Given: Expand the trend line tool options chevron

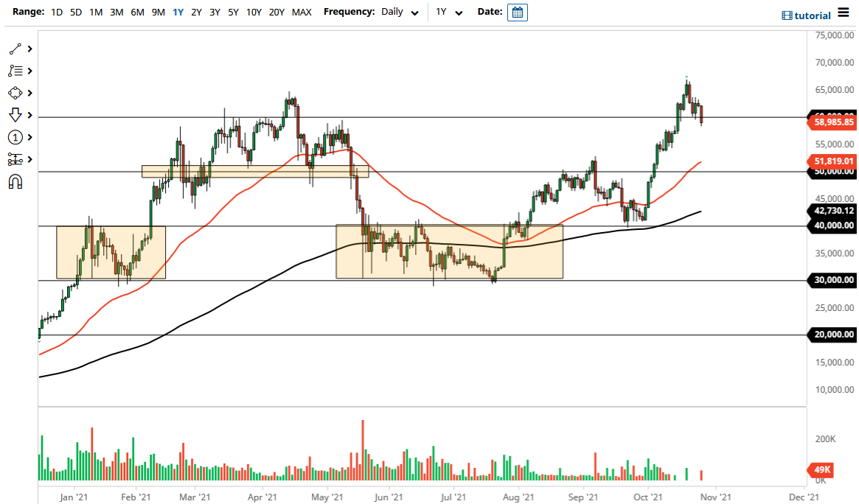Looking at the screenshot, I should [29, 49].
